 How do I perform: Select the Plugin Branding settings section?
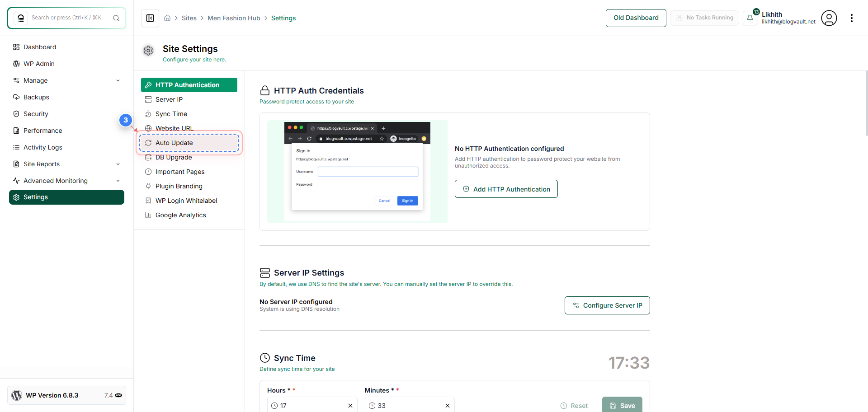[179, 186]
